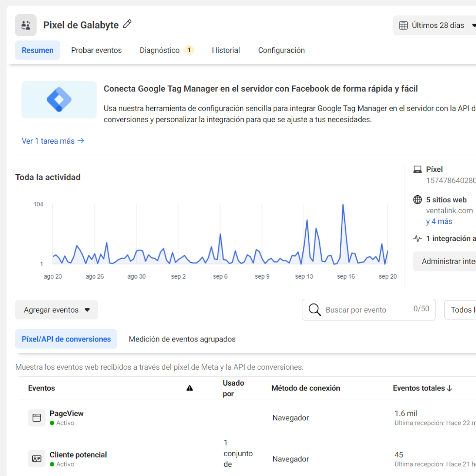Click the Cliente potencial event name
This screenshot has height=476, width=476.
coord(78,455)
